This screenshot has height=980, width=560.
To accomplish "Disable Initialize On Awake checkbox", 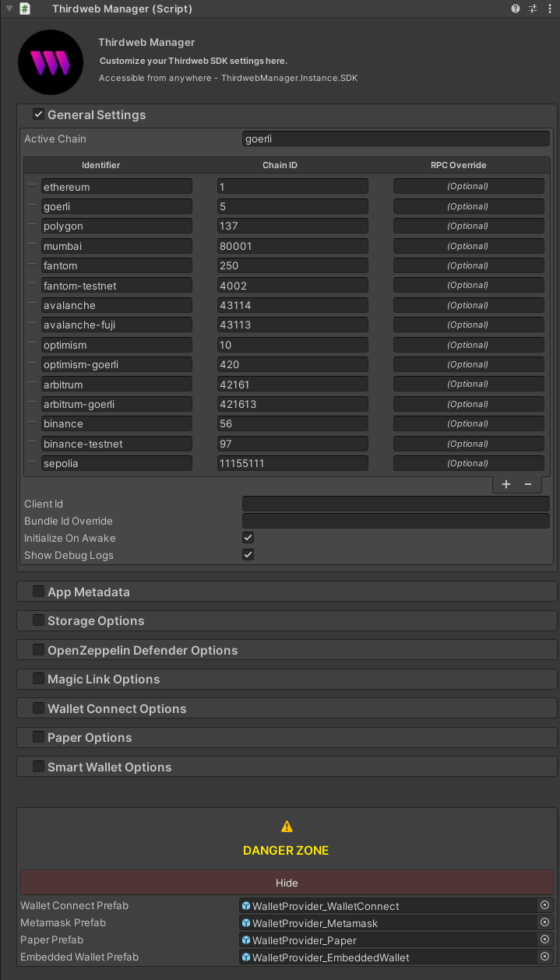I will coord(248,538).
